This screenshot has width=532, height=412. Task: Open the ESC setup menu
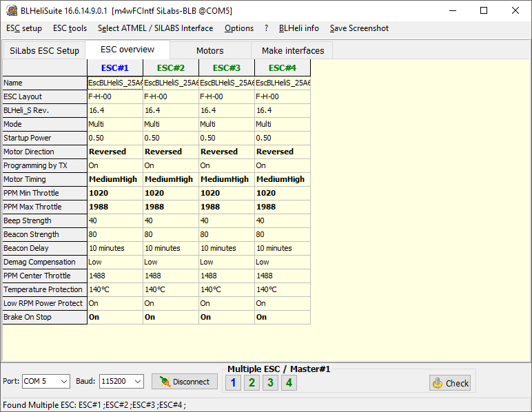tap(24, 28)
